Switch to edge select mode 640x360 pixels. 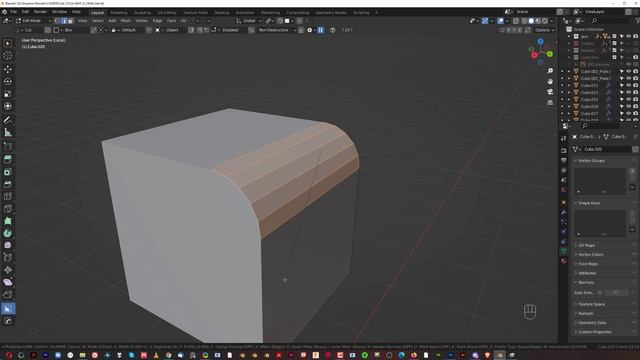pos(64,21)
